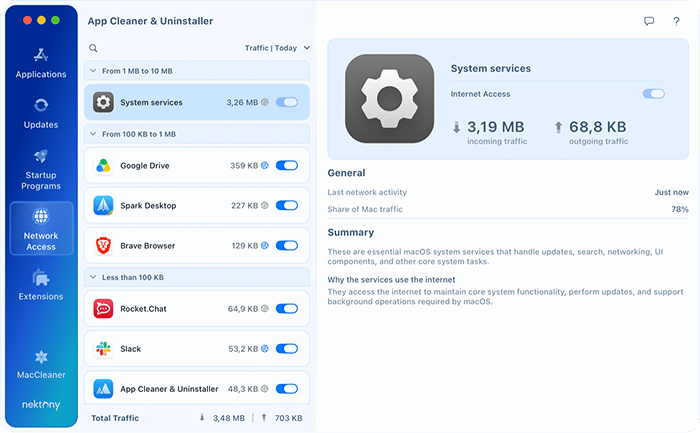
Task: Open the Traffic | Today sort dropdown
Action: point(277,48)
